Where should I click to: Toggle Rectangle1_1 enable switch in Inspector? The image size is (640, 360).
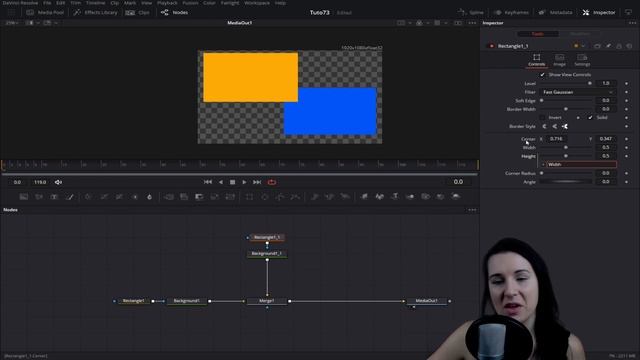491,46
